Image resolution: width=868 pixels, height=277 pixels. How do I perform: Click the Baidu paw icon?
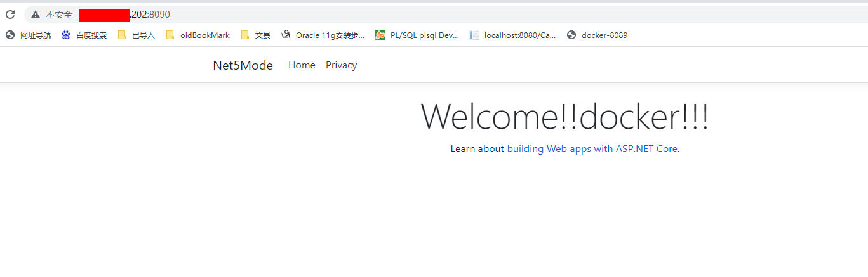(66, 35)
